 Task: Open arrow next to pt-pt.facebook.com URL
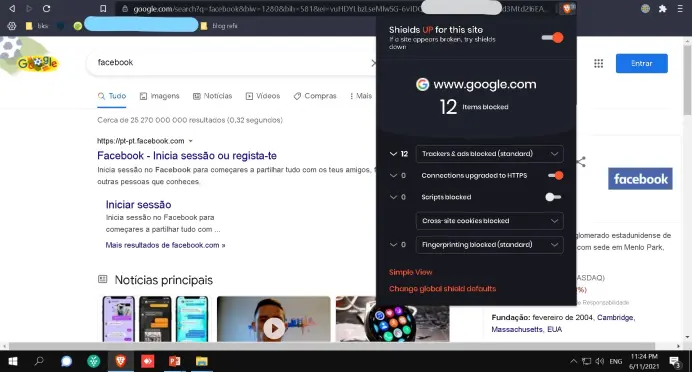(191, 141)
